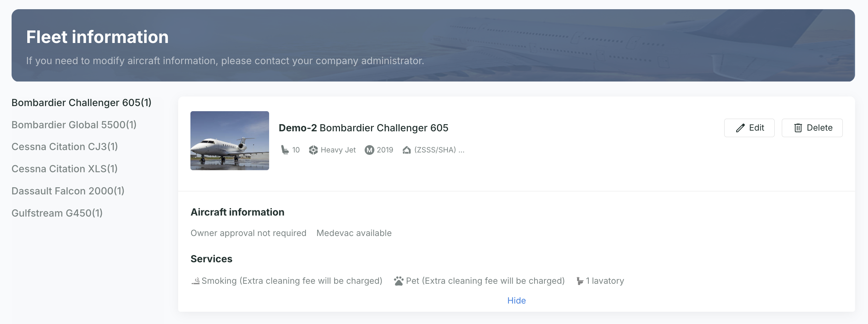This screenshot has height=324, width=868.
Task: Click the Heavy Jet category icon
Action: [313, 150]
